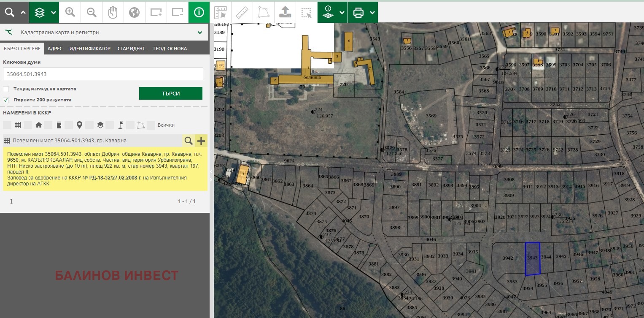Click plus icon beside parcel result
Image resolution: width=644 pixels, height=318 pixels.
[x=201, y=141]
